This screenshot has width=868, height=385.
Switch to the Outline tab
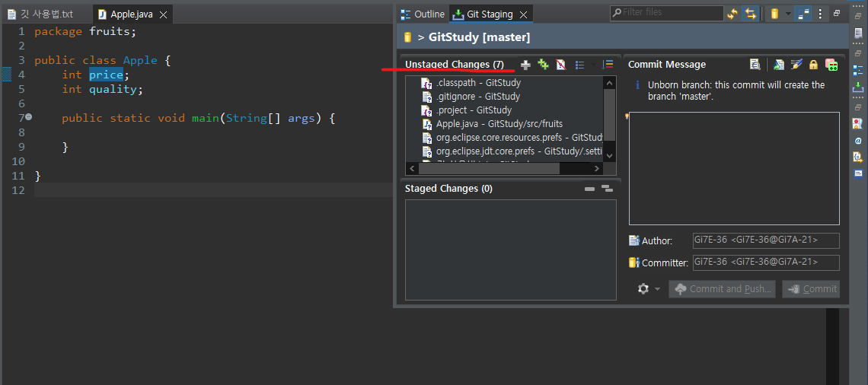coord(423,14)
